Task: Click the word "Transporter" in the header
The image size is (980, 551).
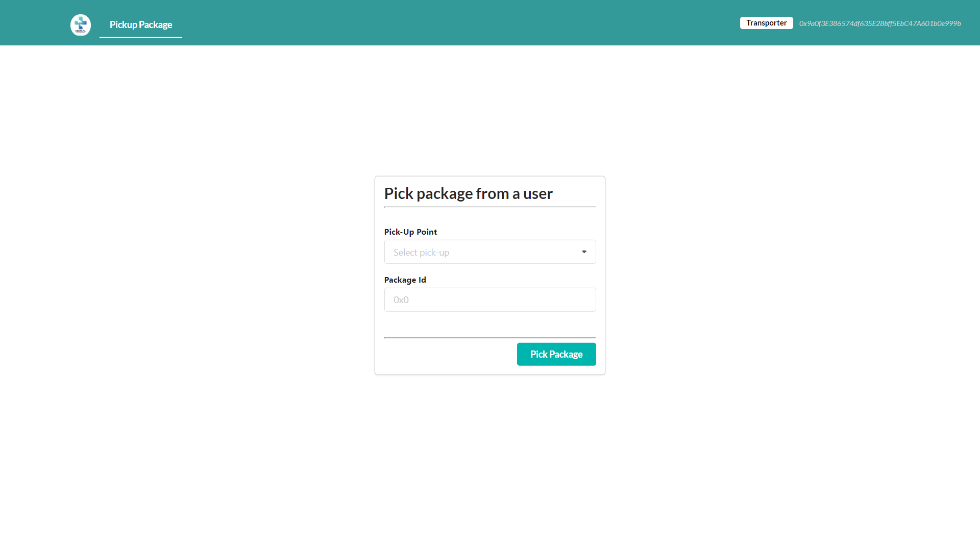Action: pyautogui.click(x=766, y=23)
